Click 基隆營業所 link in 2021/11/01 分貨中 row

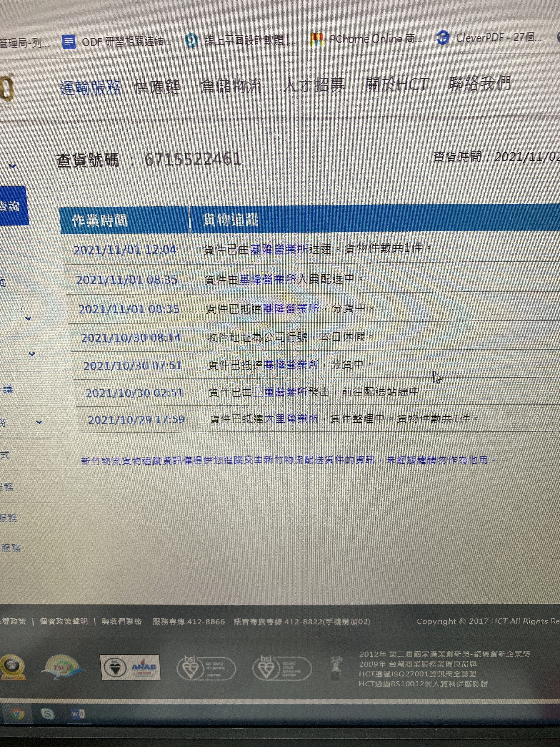pos(291,308)
